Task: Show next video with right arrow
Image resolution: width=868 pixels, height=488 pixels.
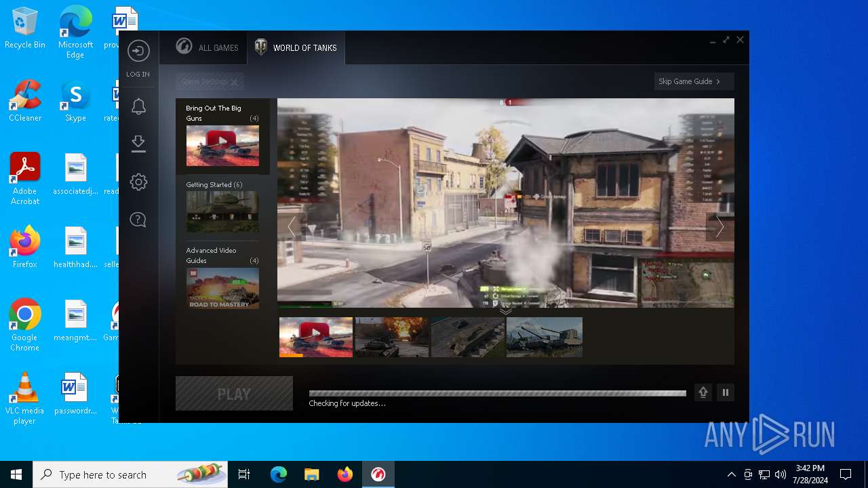Action: (x=720, y=227)
